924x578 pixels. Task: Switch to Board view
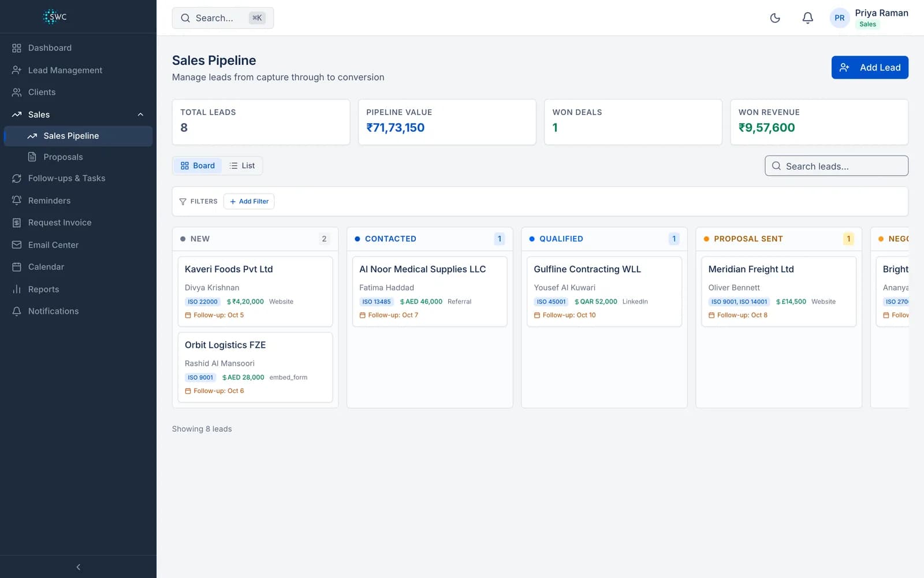click(198, 165)
